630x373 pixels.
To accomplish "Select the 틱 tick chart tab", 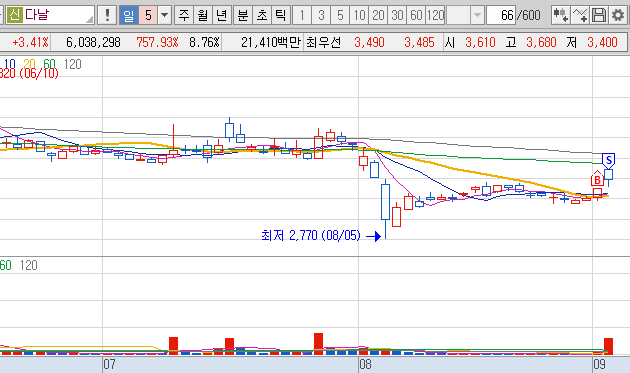I will pos(280,15).
